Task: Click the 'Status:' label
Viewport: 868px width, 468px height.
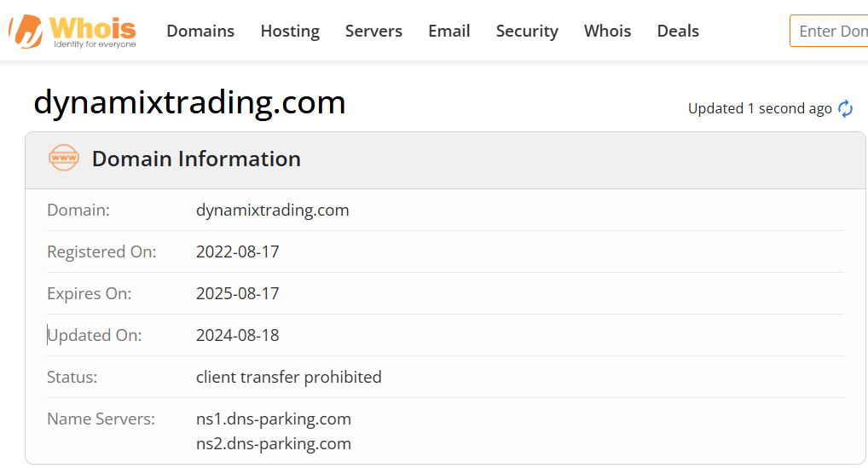Action: (72, 377)
